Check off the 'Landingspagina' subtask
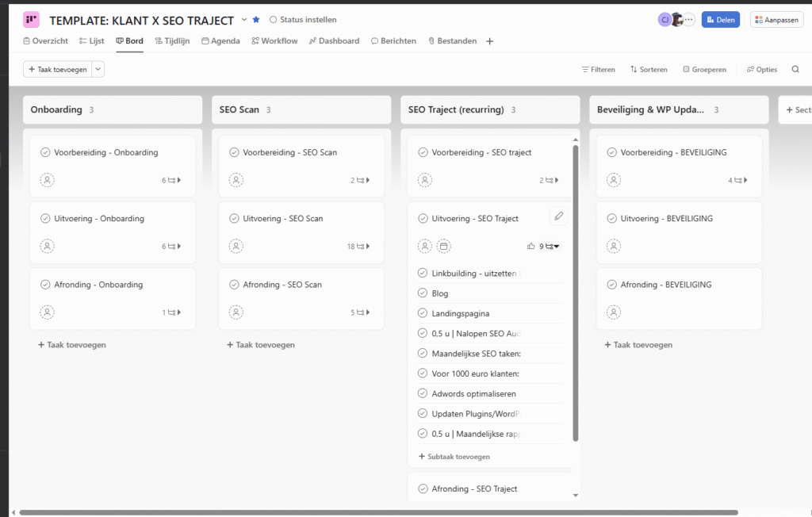Screen dimensions: 812x517 coord(423,312)
